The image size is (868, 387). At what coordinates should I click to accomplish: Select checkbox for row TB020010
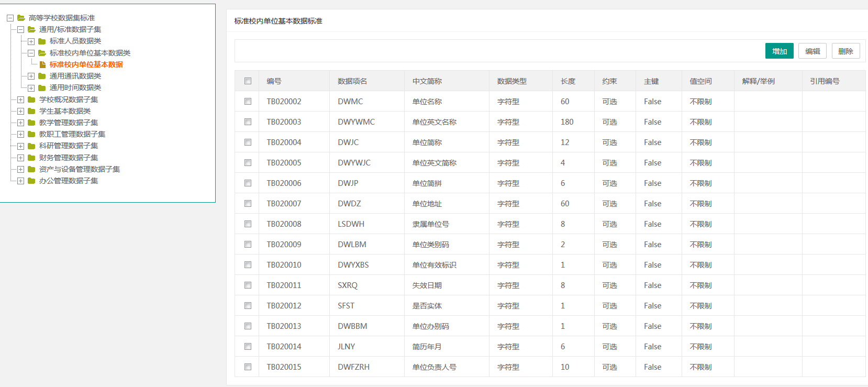(x=248, y=265)
